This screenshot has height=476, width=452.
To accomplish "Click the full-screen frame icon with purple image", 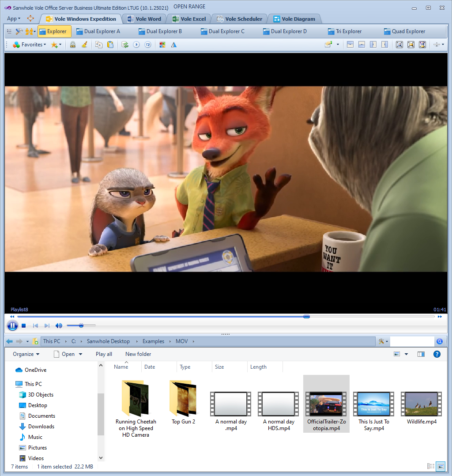I will (x=422, y=45).
